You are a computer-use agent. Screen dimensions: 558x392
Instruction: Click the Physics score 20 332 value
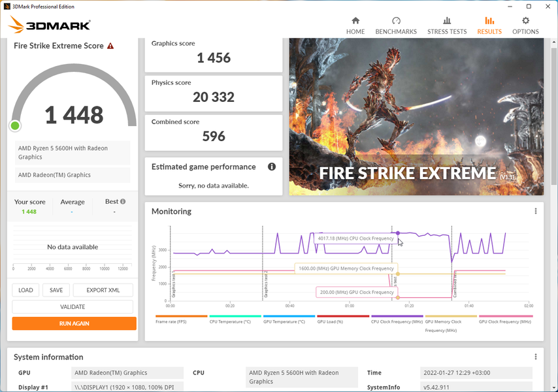[x=214, y=97]
